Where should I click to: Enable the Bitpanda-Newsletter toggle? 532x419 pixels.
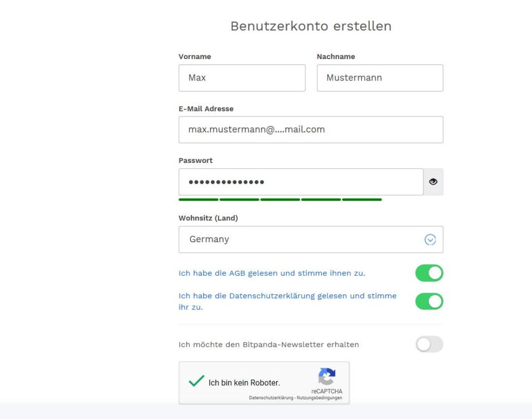tap(429, 344)
